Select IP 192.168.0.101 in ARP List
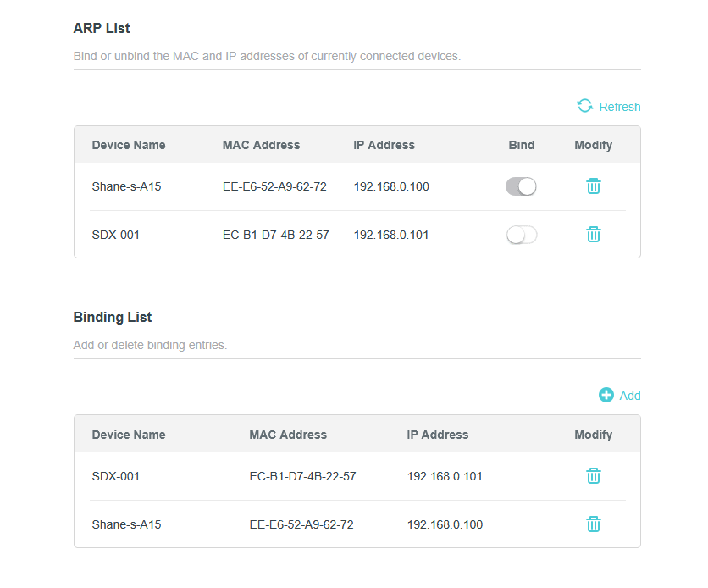 391,235
